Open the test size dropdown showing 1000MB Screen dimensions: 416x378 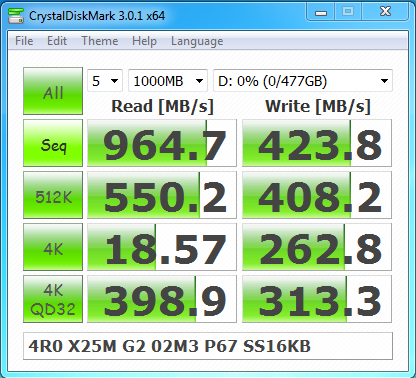168,81
